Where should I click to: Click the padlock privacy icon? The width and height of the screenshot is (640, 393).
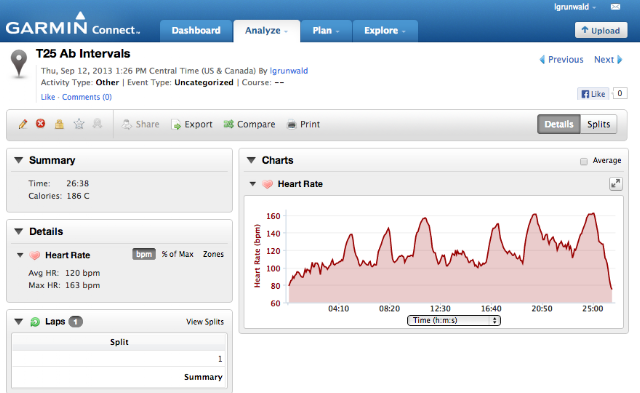pyautogui.click(x=59, y=124)
